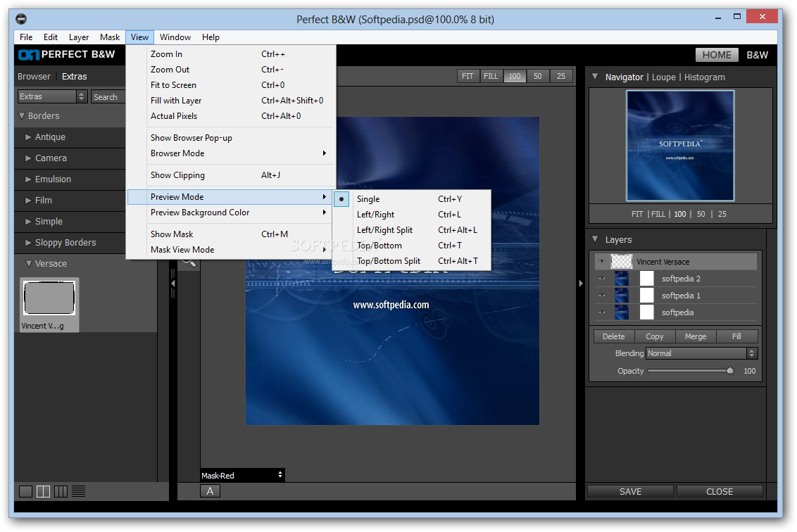This screenshot has height=532, width=797.
Task: Click the softpedia layer's mask thumbnail
Action: (x=646, y=312)
